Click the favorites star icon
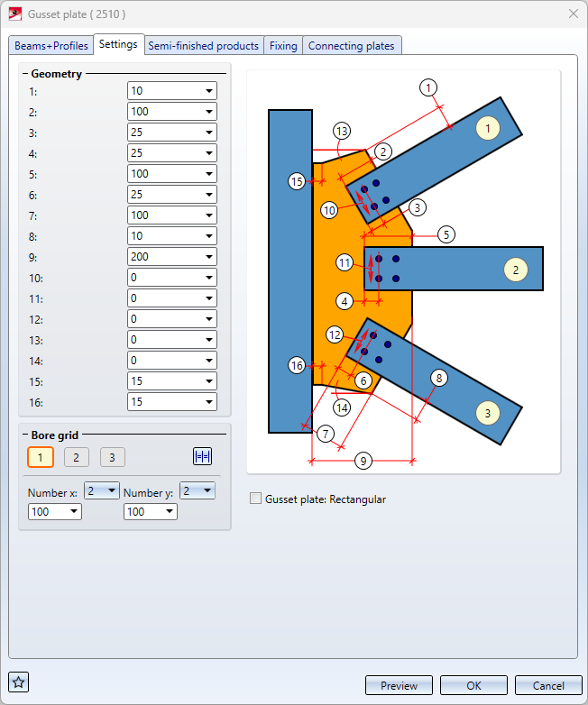The image size is (588, 705). click(x=18, y=682)
